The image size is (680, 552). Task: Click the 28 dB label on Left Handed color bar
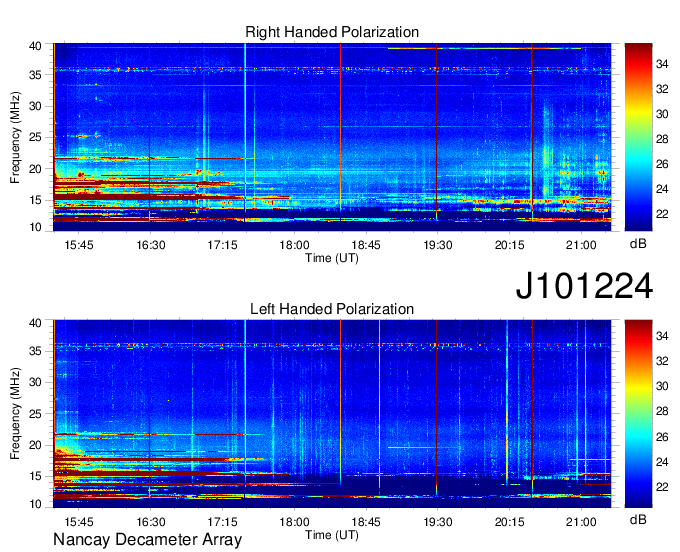[662, 412]
